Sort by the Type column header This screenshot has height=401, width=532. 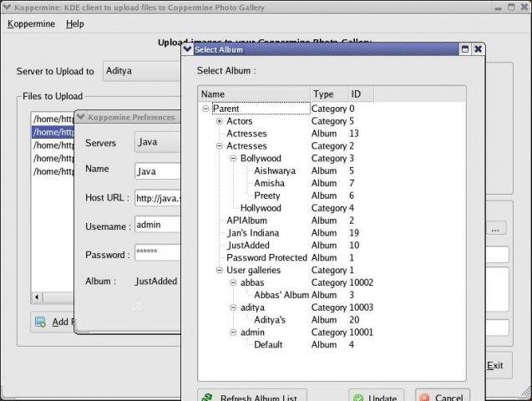(329, 94)
